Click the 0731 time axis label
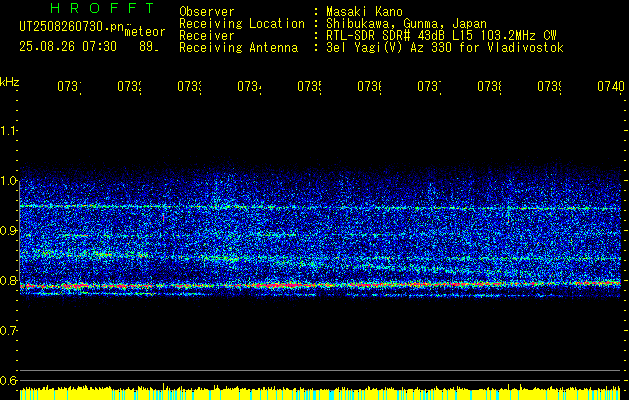This screenshot has width=629, height=400. pyautogui.click(x=69, y=86)
